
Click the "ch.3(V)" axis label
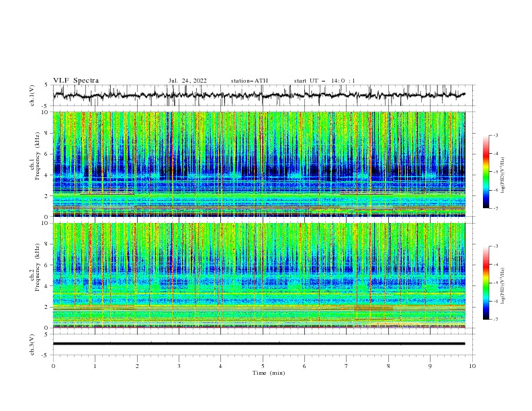(x=32, y=345)
